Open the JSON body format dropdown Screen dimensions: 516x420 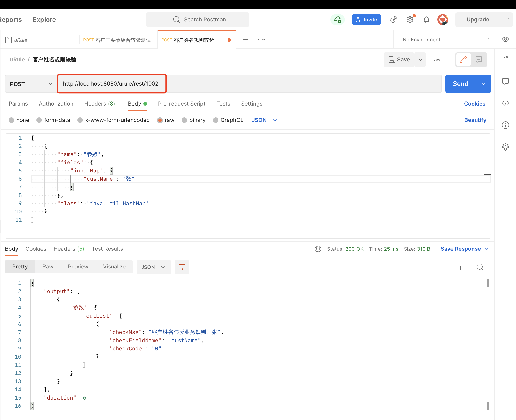coord(264,120)
